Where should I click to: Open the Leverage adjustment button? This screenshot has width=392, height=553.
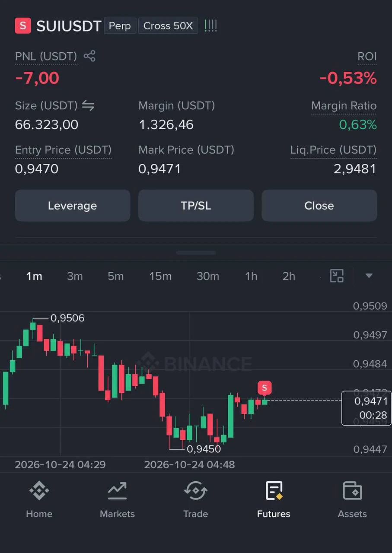[73, 206]
